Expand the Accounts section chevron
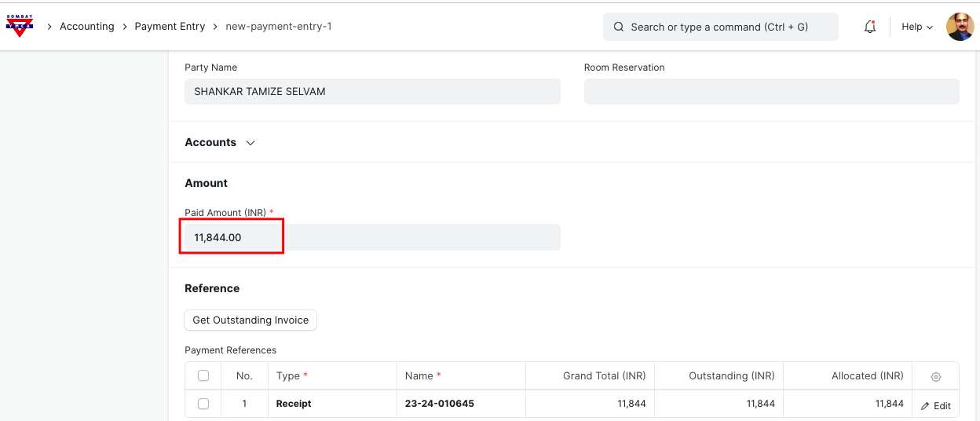This screenshot has height=421, width=980. tap(250, 143)
